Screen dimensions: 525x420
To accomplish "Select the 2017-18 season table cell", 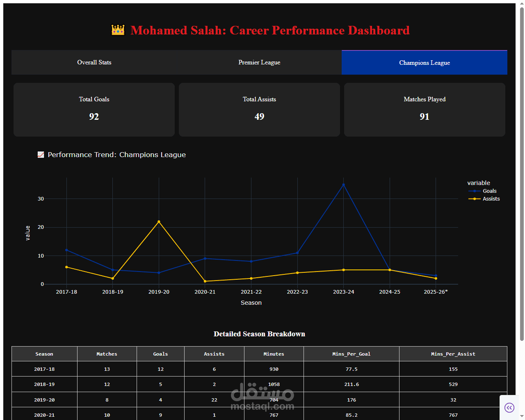I will 44,369.
